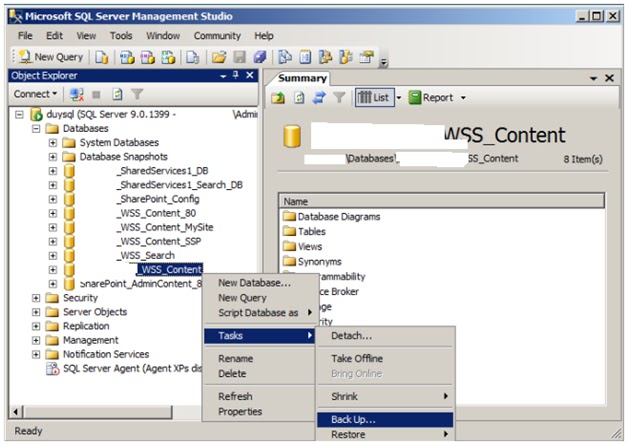Click the SQL Server Mobile Query icon

click(193, 57)
